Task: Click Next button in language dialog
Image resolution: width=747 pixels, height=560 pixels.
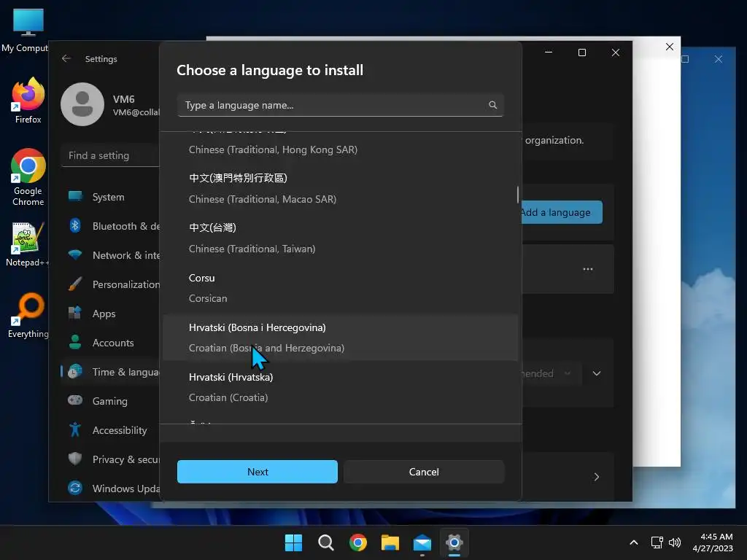Action: (x=258, y=472)
